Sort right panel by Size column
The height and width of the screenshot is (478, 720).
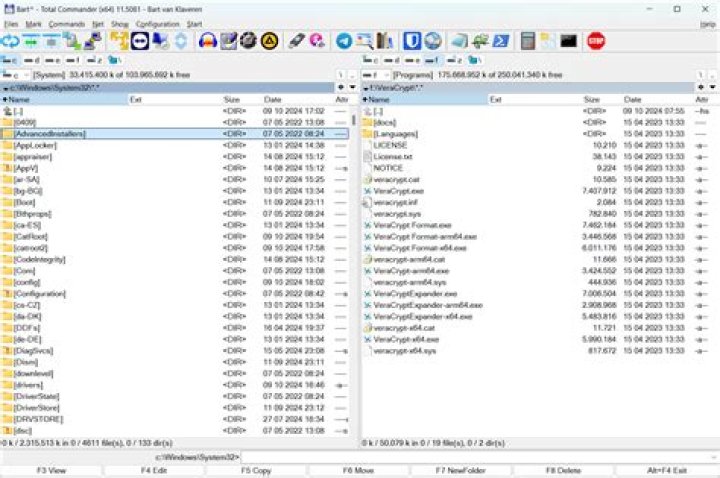point(591,99)
